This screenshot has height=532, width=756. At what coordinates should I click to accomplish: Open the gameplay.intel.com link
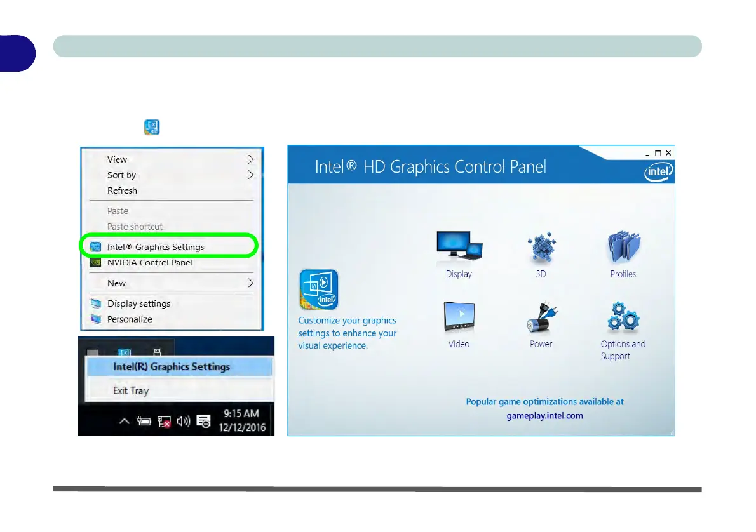click(x=545, y=415)
